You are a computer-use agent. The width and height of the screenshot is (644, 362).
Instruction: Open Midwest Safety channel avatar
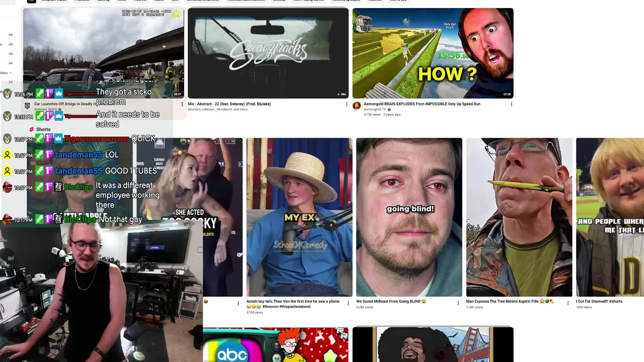coord(27,106)
